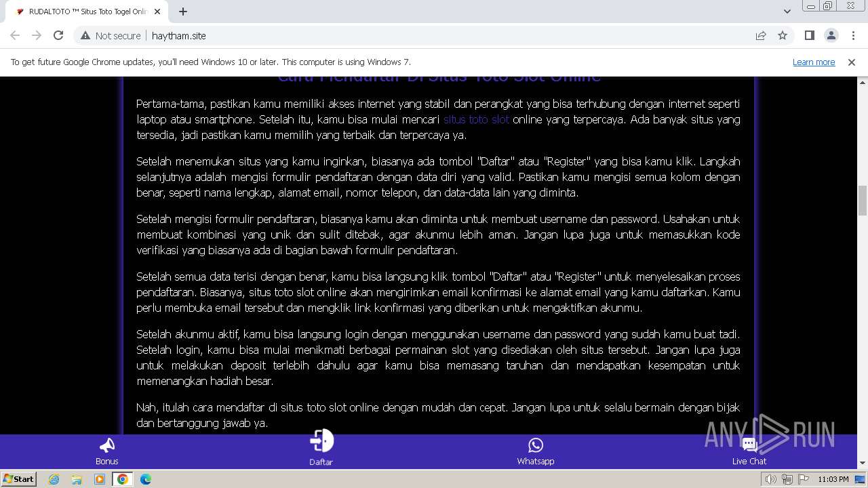
Task: Click paragraph starting 'Pertama-tama, pastikan kamu'
Action: tap(438, 119)
